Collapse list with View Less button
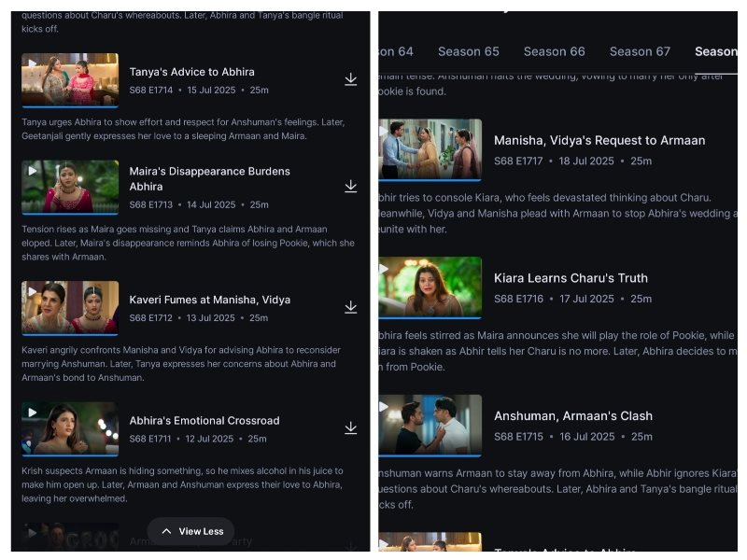Viewport: 747px width, 560px height. [x=191, y=531]
